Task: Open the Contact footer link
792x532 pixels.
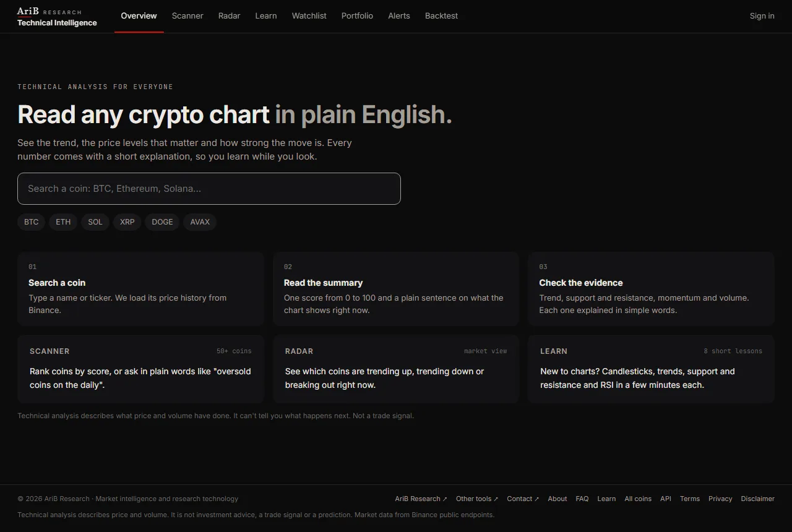Action: 523,499
